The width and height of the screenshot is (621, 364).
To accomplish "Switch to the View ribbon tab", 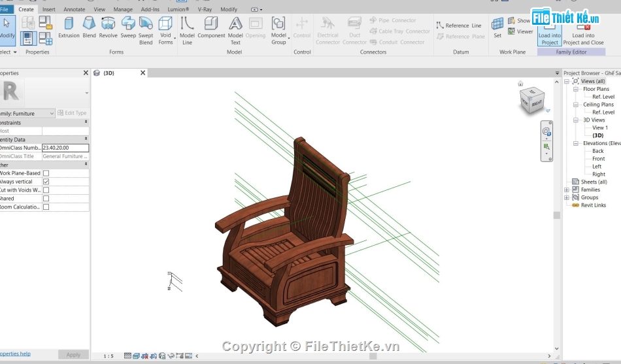I will pyautogui.click(x=99, y=9).
